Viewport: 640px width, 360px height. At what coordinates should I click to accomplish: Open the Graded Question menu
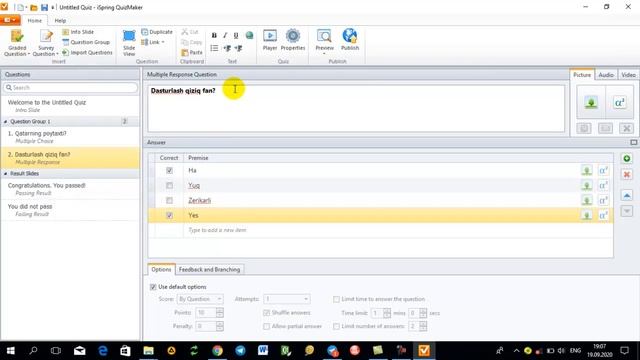[17, 43]
